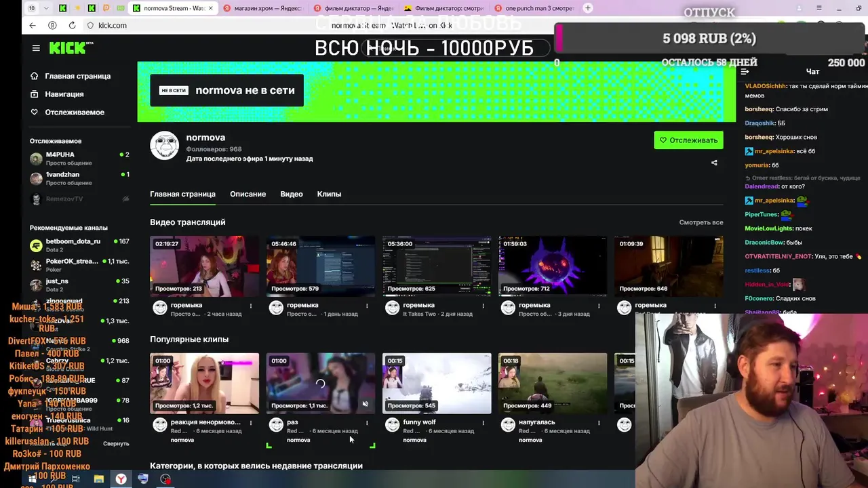Open options menu for first горемыка video
868x488 pixels.
coord(251,306)
